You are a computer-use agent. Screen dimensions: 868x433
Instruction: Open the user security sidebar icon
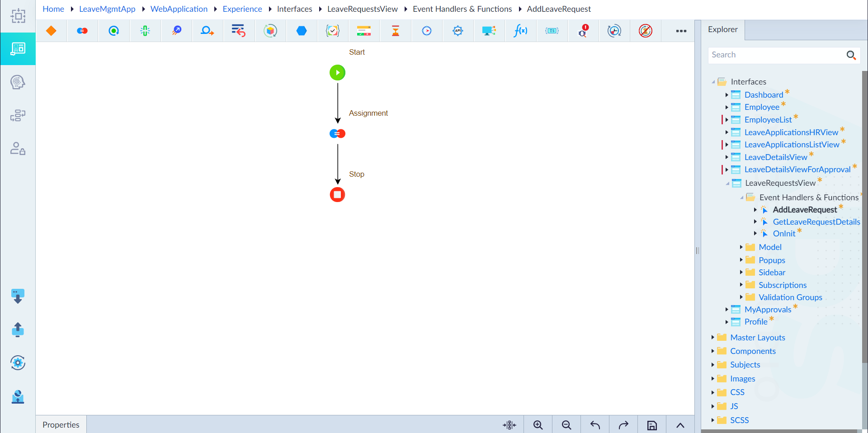tap(18, 148)
